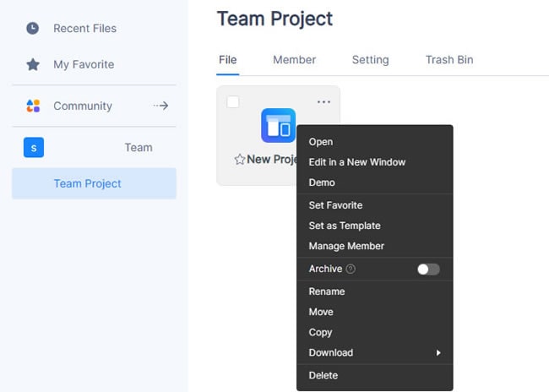This screenshot has height=392, width=549.
Task: Expand the Download submenu arrow
Action: click(x=438, y=353)
